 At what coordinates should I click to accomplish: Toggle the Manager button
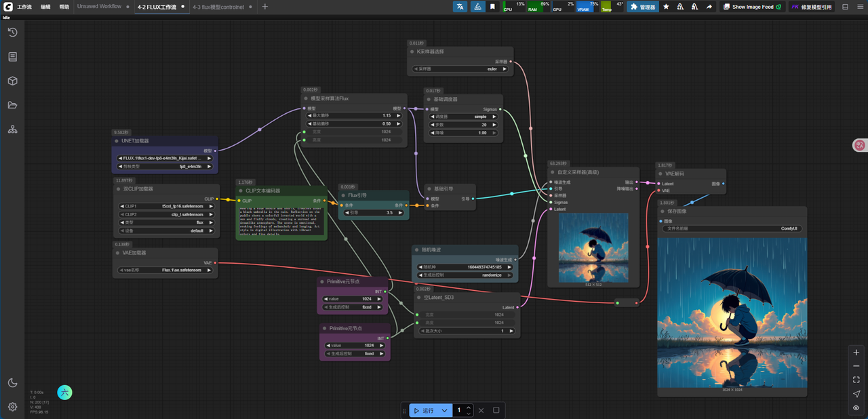pos(643,7)
